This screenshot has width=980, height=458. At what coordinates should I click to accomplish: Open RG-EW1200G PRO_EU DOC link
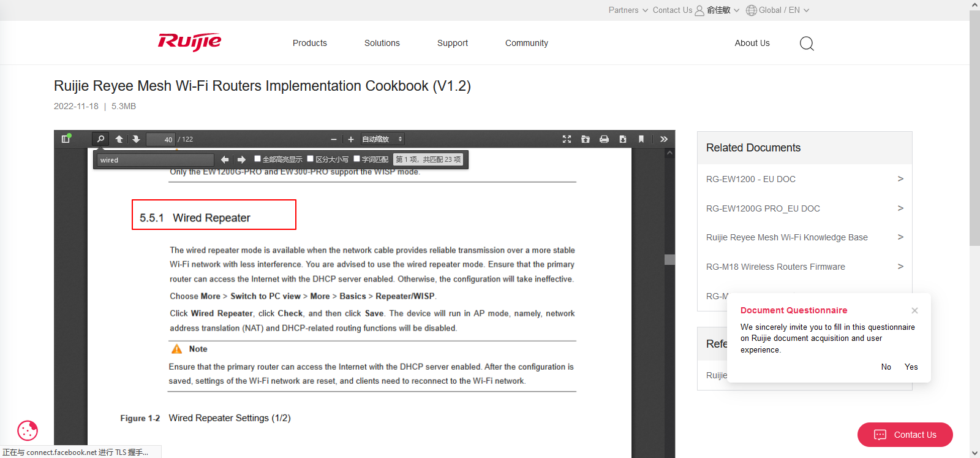tap(763, 208)
